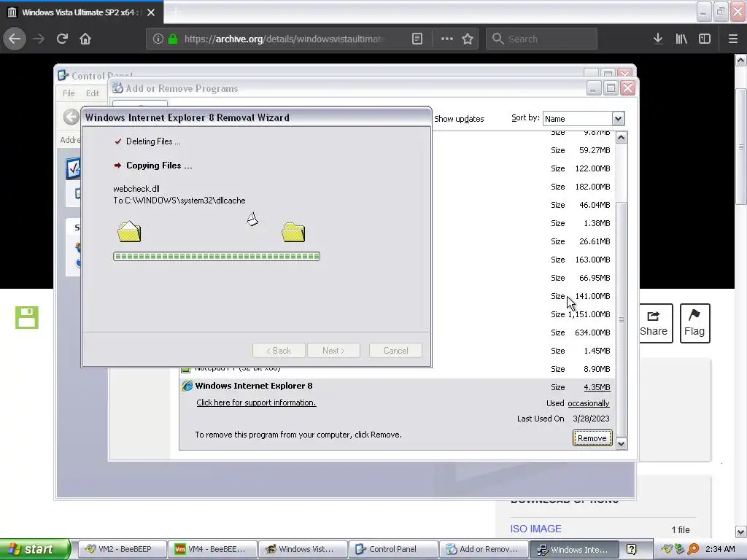This screenshot has height=560, width=747.
Task: Click the green floppy disk icon
Action: [27, 317]
